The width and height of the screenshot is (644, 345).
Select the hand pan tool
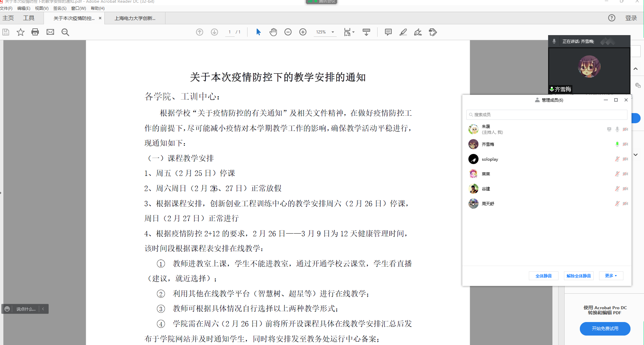pyautogui.click(x=273, y=32)
